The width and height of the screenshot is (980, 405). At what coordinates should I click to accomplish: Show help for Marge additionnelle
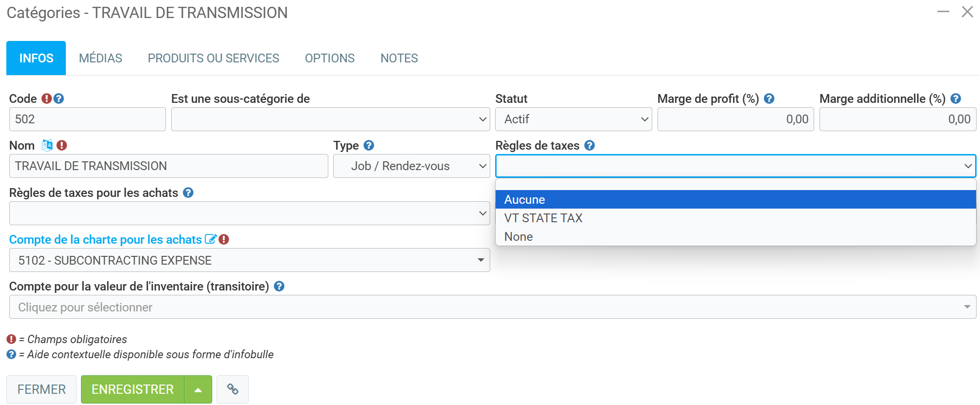point(956,98)
